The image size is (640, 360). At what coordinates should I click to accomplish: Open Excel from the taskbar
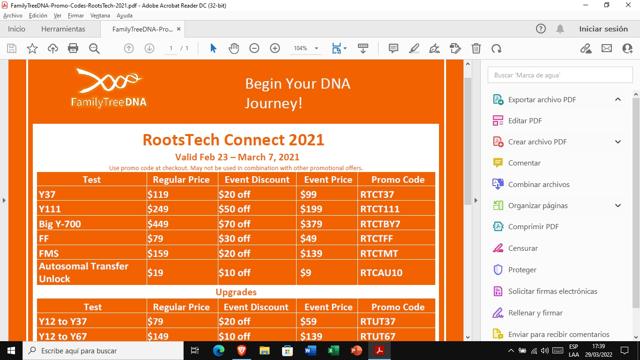(x=333, y=351)
